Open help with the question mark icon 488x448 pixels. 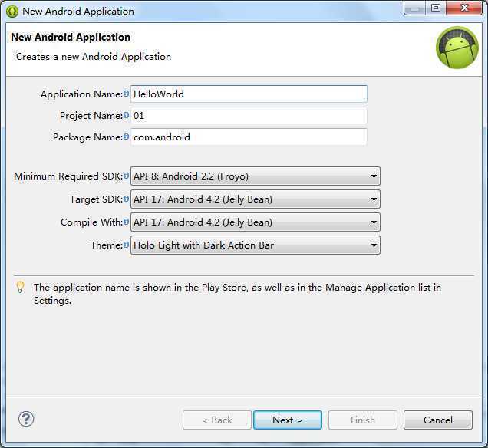26,419
